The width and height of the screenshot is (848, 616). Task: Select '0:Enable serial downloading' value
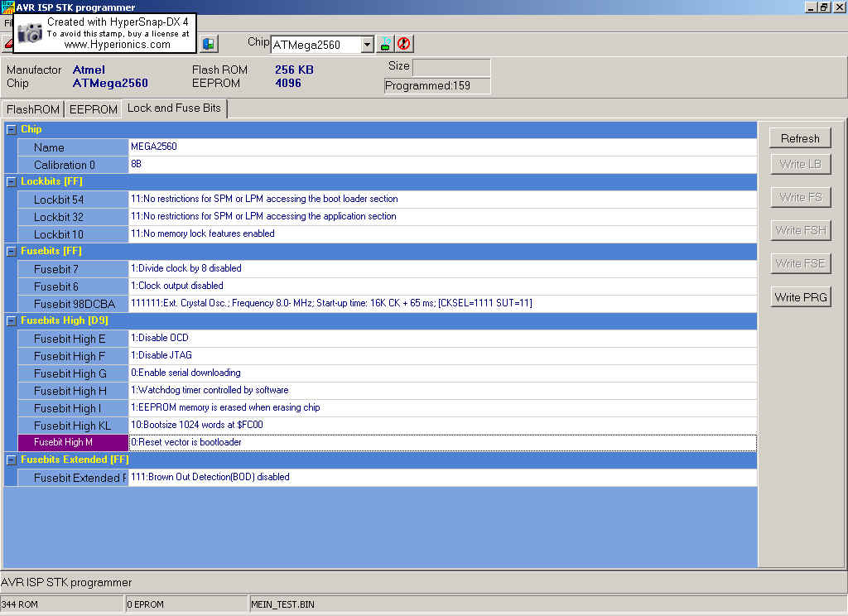point(442,373)
